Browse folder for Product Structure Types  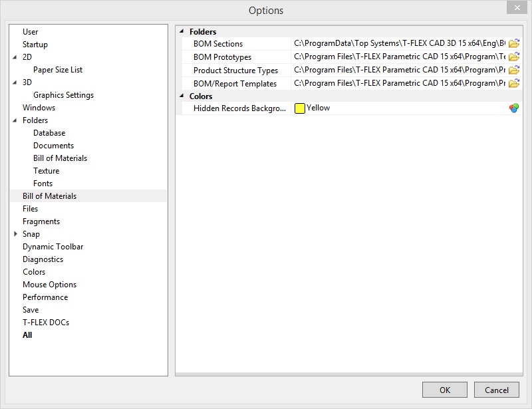pos(514,70)
